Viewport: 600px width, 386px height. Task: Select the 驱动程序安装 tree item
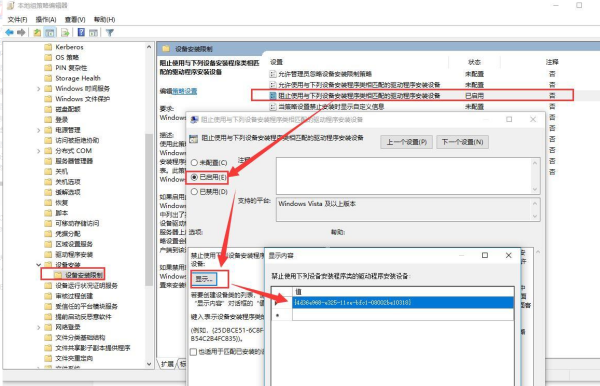point(74,254)
